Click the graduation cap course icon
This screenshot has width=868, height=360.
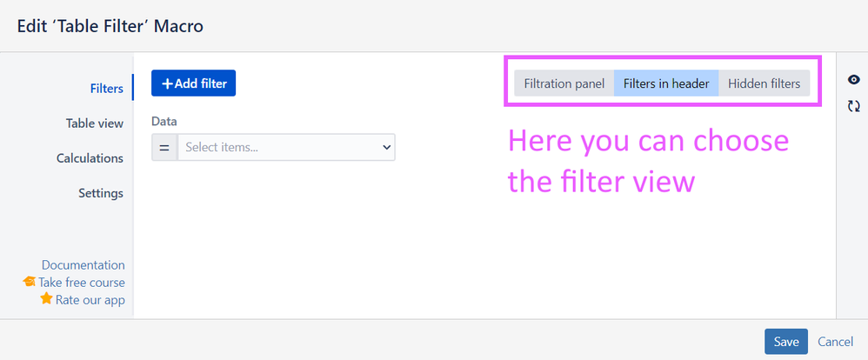pyautogui.click(x=29, y=282)
